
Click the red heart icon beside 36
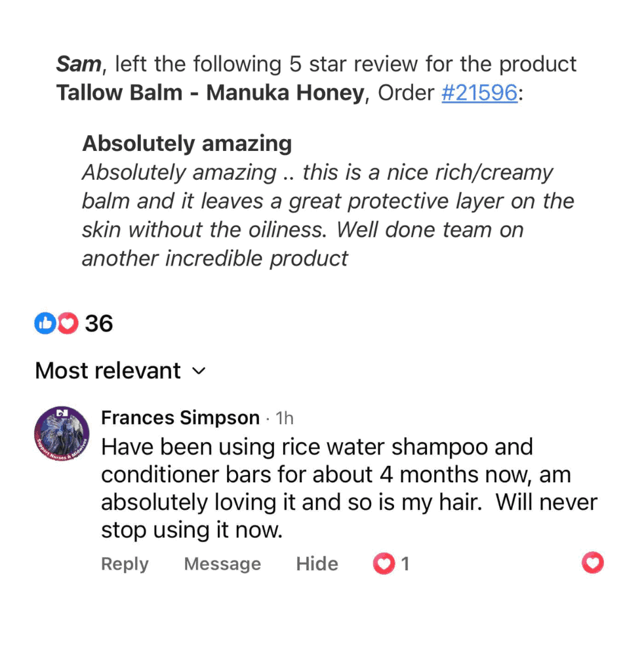(68, 323)
